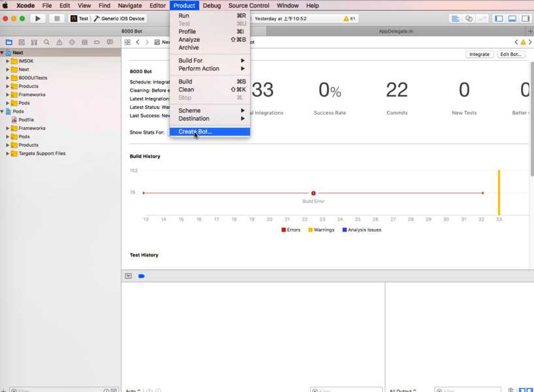
Task: Open the Perform Action submenu
Action: click(x=210, y=68)
